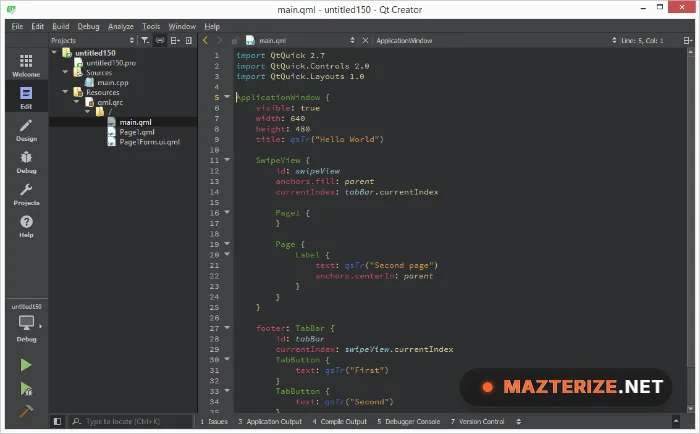The image size is (700, 434).
Task: Click the Type to locate search field
Action: coord(131,421)
